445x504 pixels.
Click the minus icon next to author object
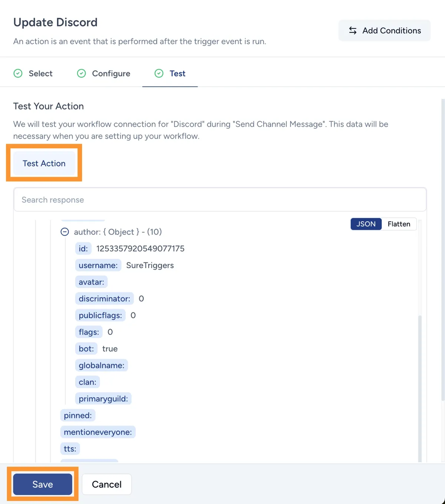pos(65,232)
